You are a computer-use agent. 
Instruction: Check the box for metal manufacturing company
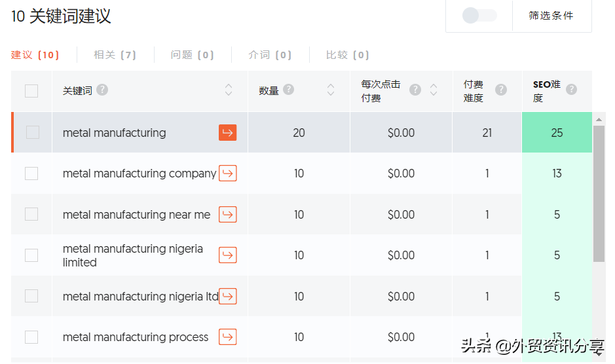tap(31, 173)
